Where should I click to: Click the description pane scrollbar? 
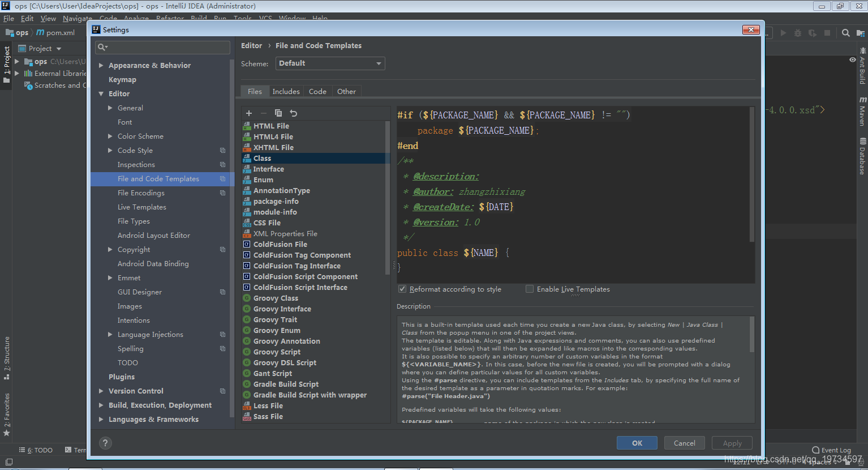pyautogui.click(x=752, y=334)
